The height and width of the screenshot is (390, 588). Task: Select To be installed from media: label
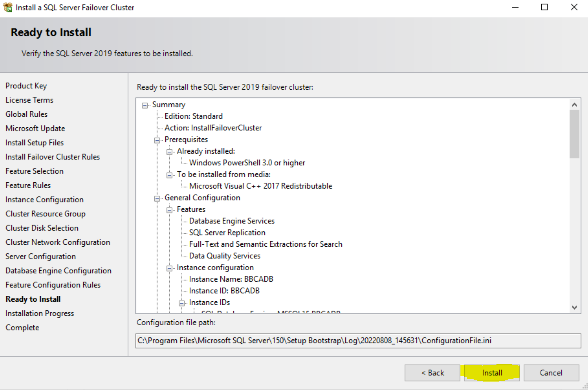click(x=224, y=174)
